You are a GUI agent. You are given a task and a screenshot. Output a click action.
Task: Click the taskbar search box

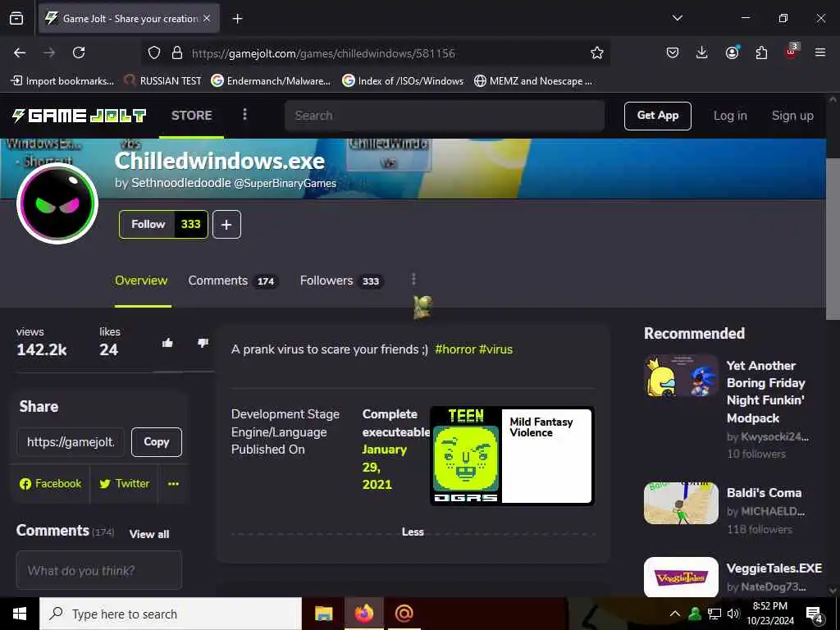171,614
